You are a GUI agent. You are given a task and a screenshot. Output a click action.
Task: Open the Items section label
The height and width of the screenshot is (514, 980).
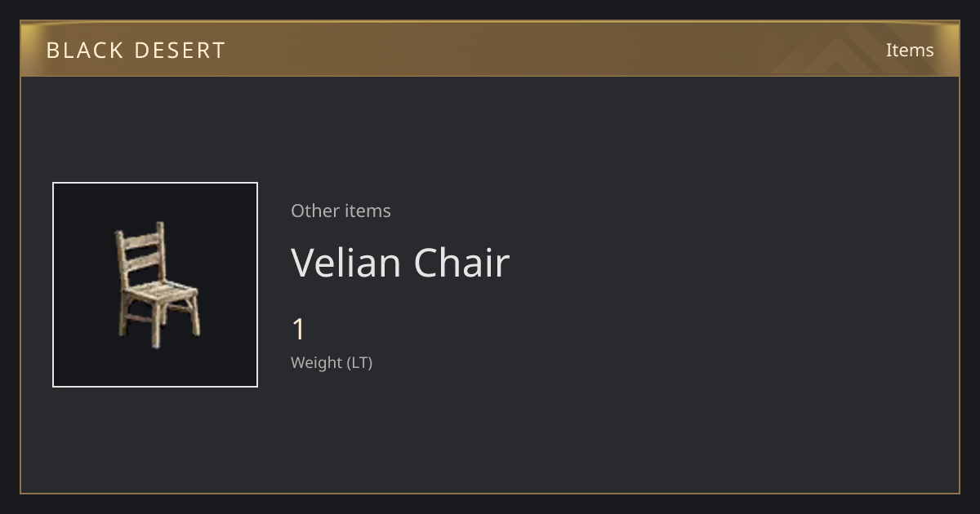click(910, 50)
